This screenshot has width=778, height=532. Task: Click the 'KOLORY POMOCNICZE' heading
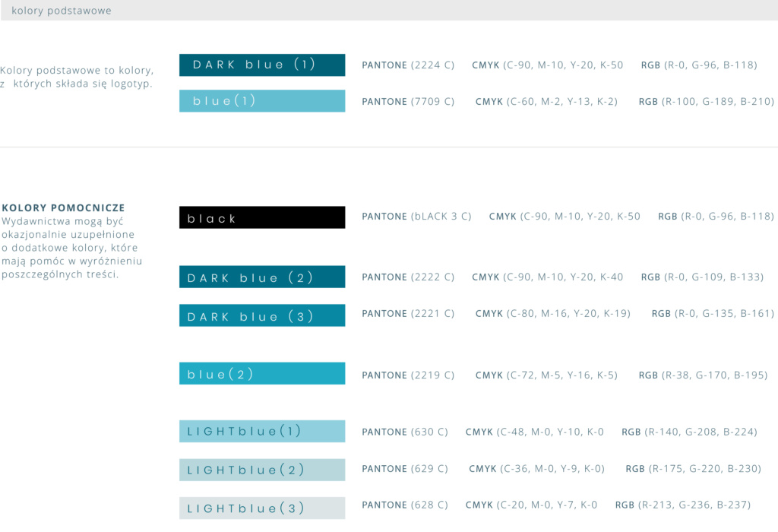coord(63,208)
